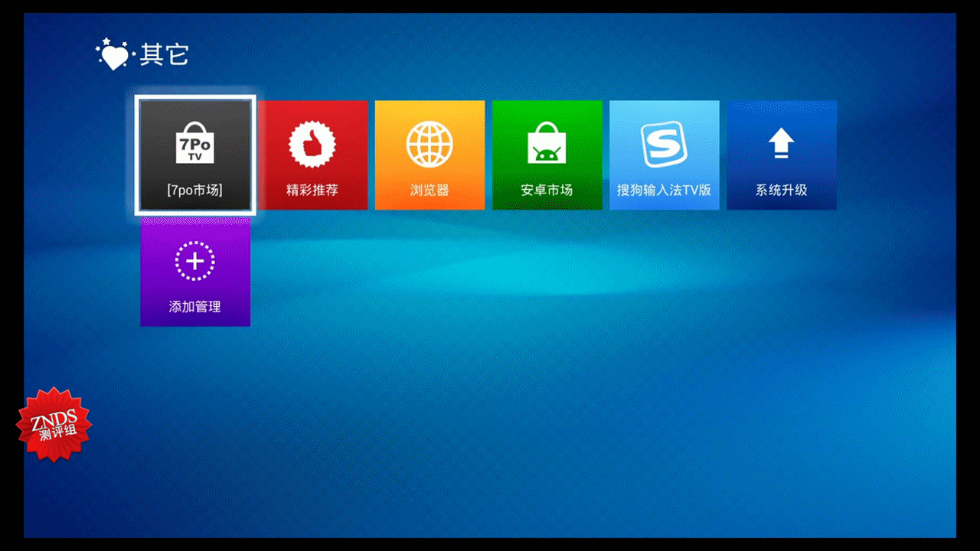Image resolution: width=980 pixels, height=551 pixels.
Task: Click the dotted plus circle icon
Action: click(195, 261)
